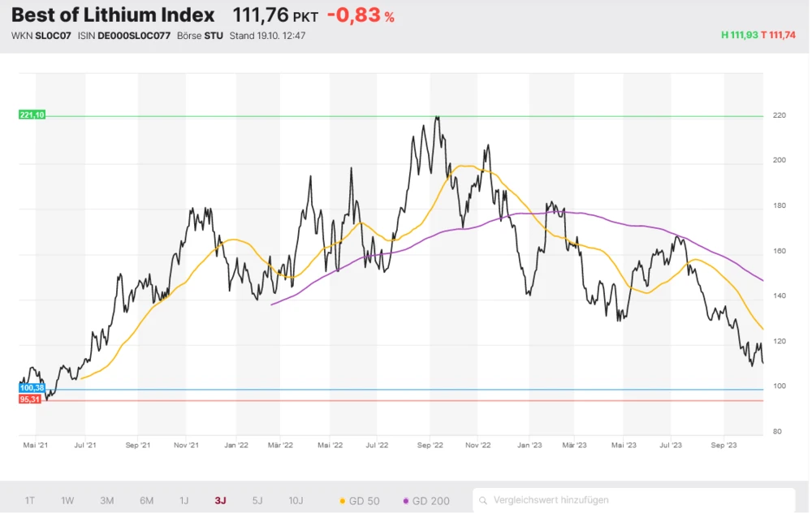Switch chart to 1W range
Image resolution: width=812 pixels, height=514 pixels.
67,500
